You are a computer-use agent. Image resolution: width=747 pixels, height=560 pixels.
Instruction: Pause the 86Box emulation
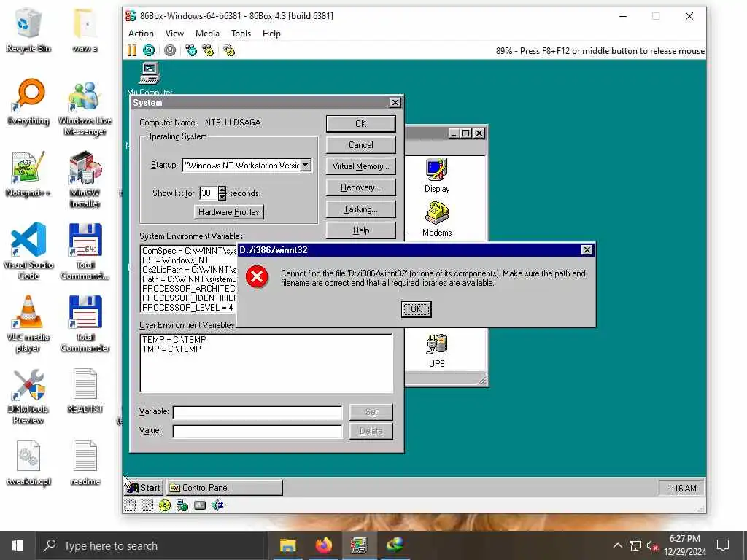132,50
